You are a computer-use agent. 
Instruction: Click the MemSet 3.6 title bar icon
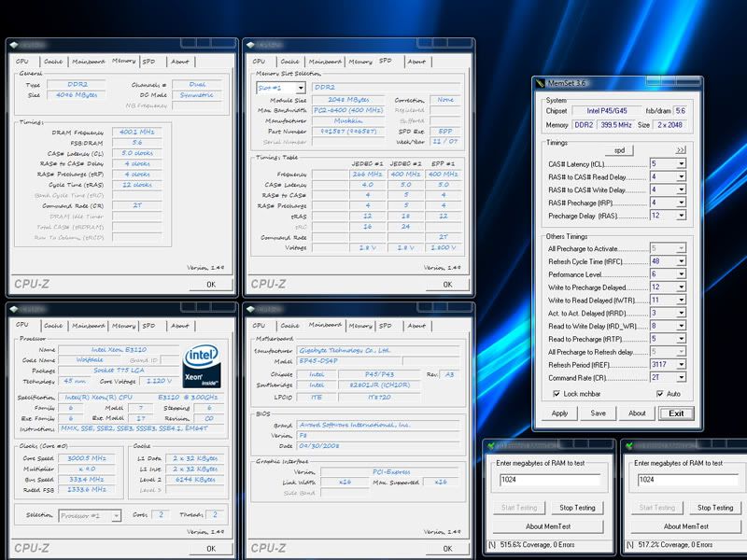pos(541,83)
